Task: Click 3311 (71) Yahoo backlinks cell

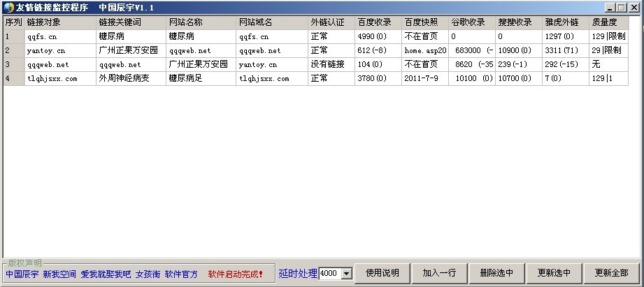Action: pos(565,50)
